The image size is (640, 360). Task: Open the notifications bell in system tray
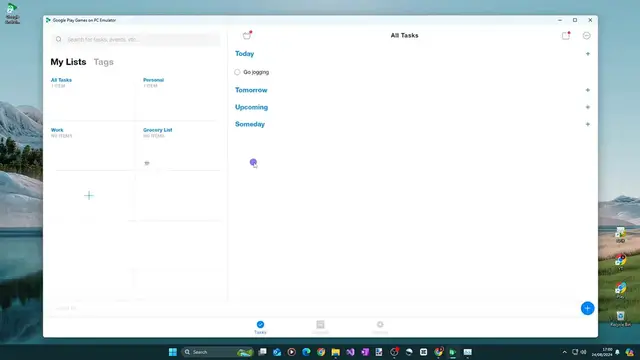click(618, 352)
